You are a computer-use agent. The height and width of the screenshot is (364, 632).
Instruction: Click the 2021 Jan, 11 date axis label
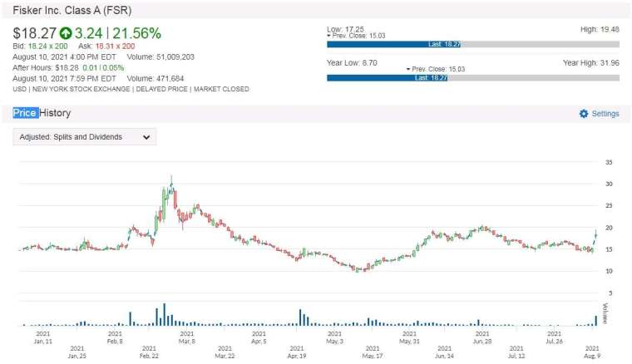pyautogui.click(x=43, y=337)
